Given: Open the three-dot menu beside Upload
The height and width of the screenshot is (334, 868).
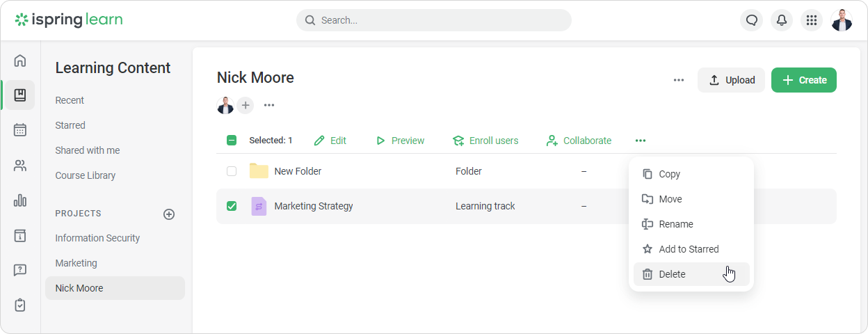Looking at the screenshot, I should [x=679, y=80].
